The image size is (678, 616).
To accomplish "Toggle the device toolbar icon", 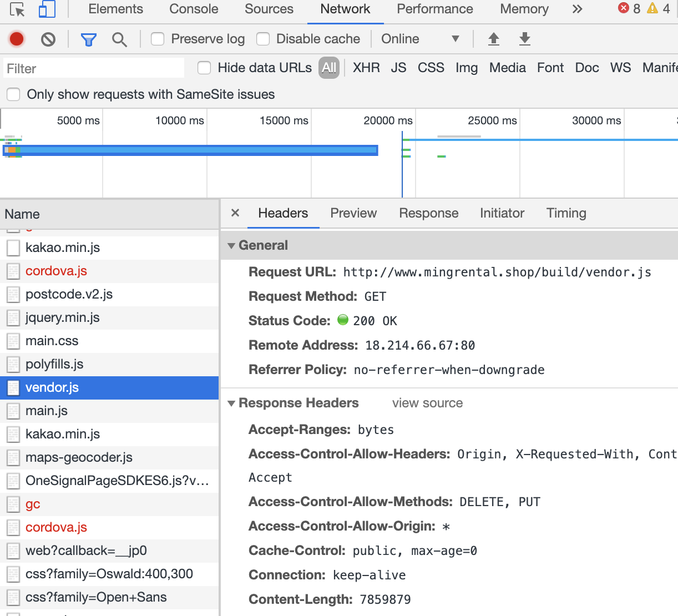I will pyautogui.click(x=47, y=9).
